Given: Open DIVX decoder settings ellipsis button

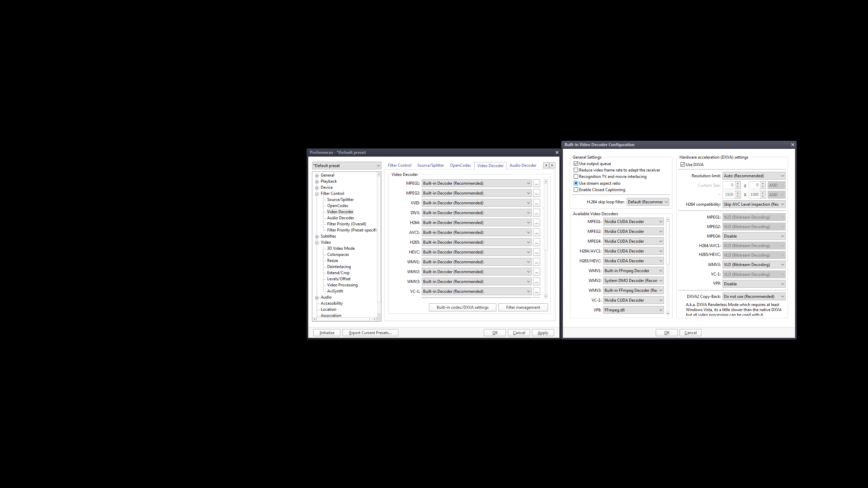Looking at the screenshot, I should point(536,213).
